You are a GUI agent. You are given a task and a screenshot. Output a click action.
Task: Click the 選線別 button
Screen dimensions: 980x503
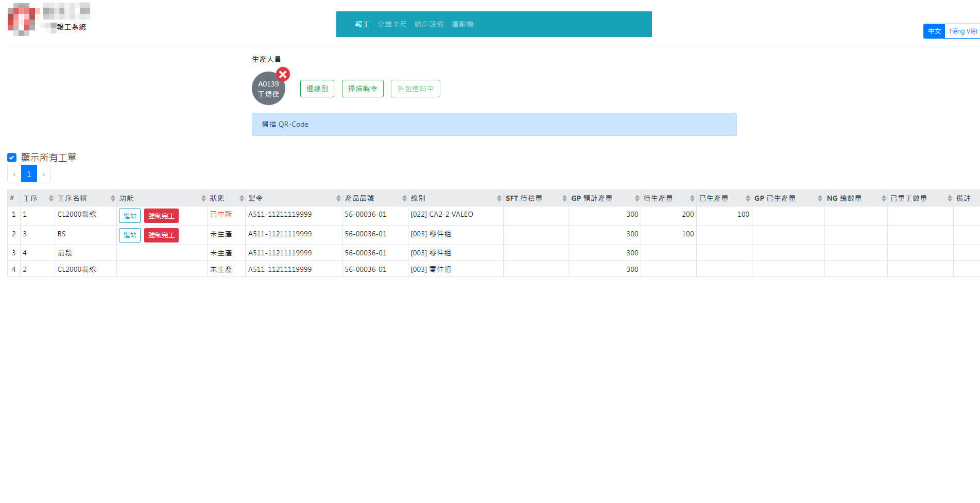[317, 89]
